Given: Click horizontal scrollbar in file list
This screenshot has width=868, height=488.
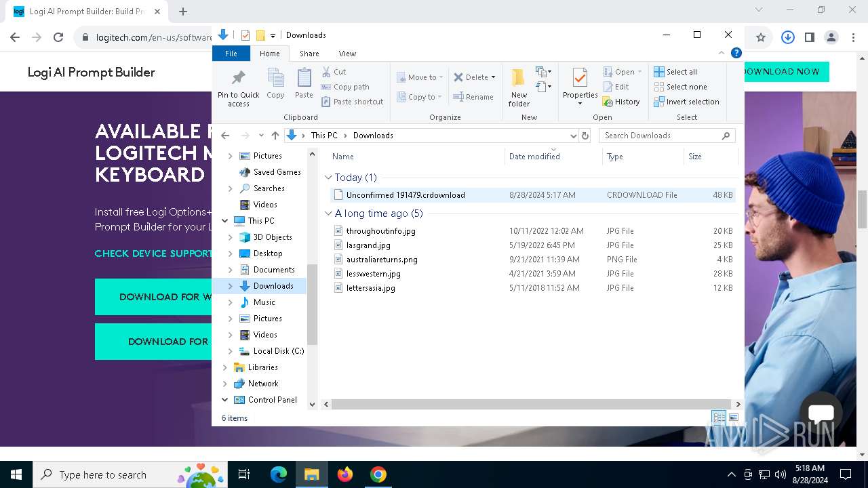Looking at the screenshot, I should (x=531, y=404).
